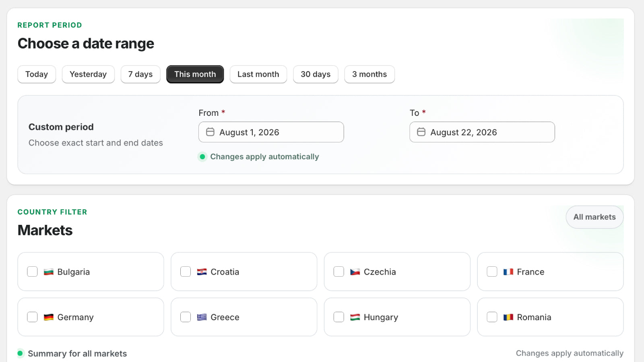Viewport: 644px width, 362px height.
Task: Click the Croatia flag icon
Action: (202, 272)
